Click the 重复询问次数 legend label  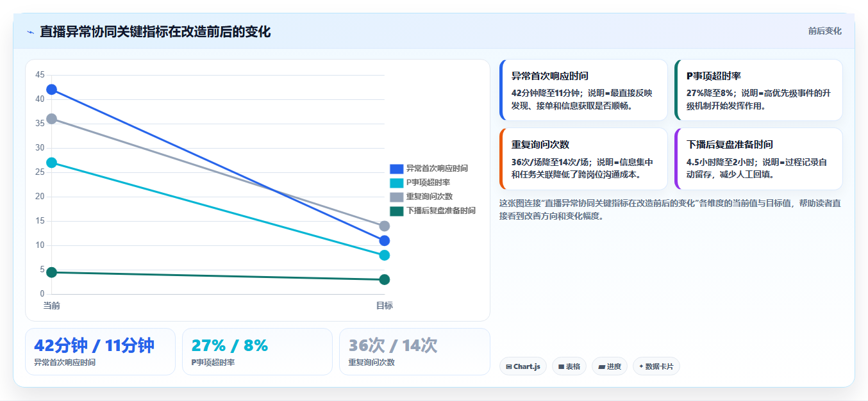click(x=429, y=197)
